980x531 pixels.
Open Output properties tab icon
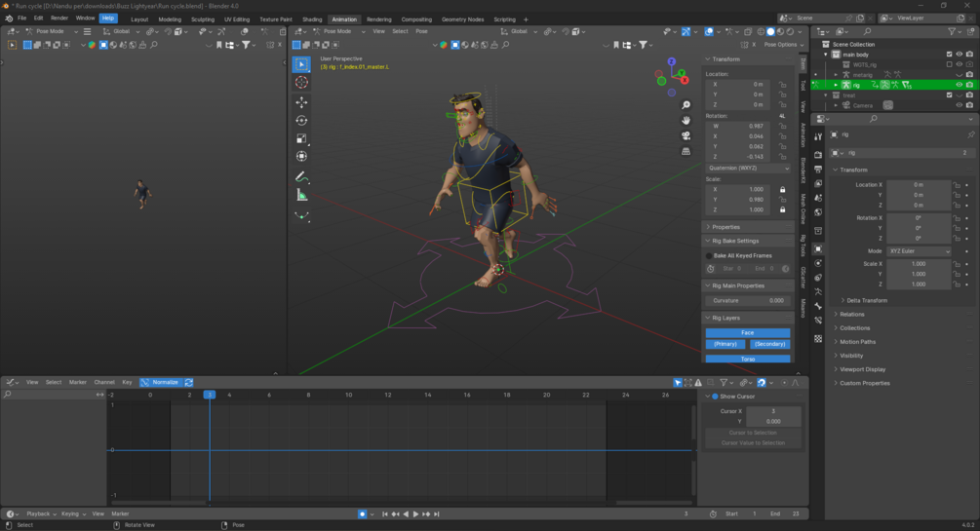click(818, 170)
